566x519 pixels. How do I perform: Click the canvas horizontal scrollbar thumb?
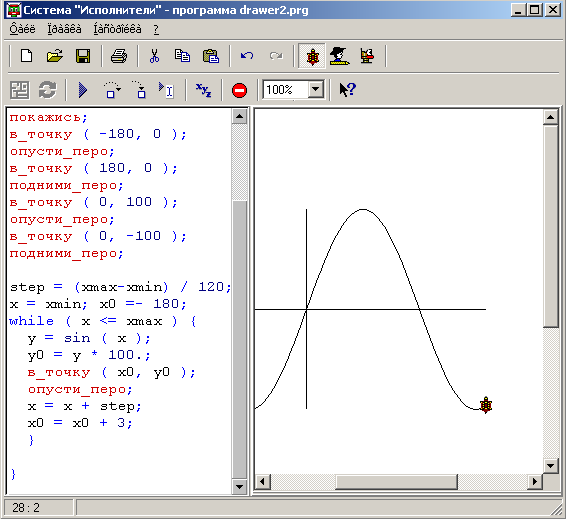[396, 482]
